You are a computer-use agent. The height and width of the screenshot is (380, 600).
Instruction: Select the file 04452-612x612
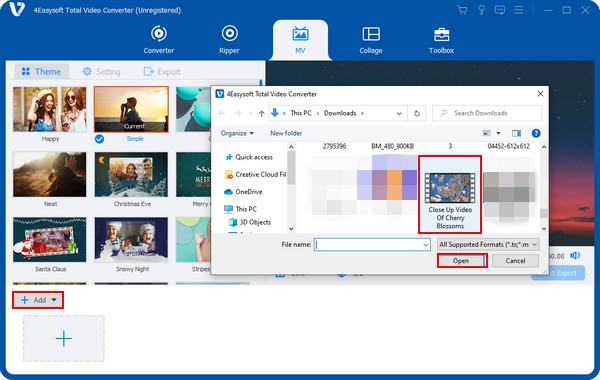tap(508, 146)
